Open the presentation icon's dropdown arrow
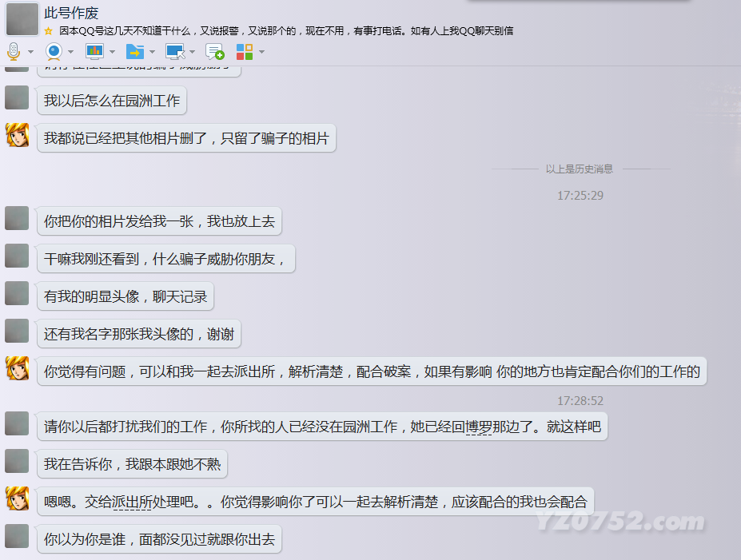The width and height of the screenshot is (741, 560). tap(112, 53)
